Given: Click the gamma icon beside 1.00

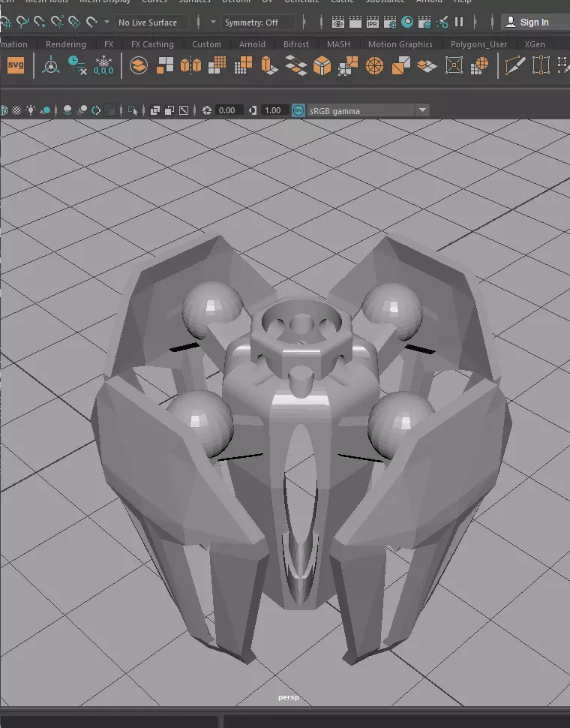Looking at the screenshot, I should coord(253,110).
